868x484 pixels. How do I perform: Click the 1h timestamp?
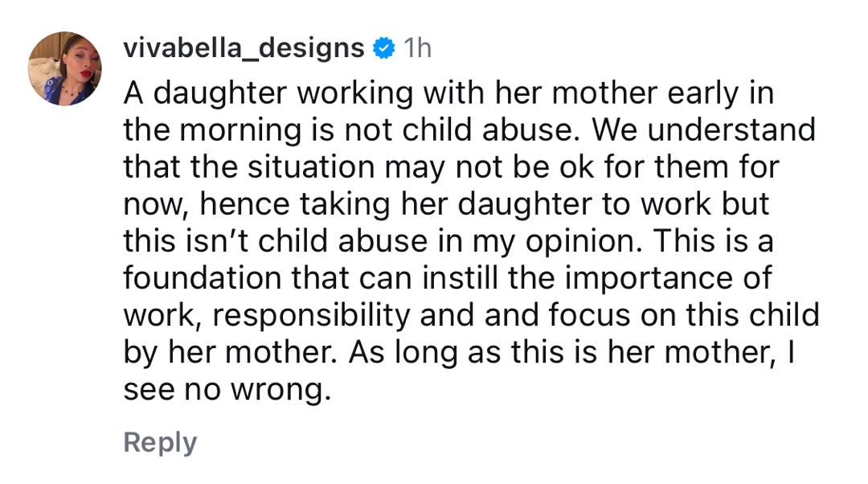[417, 48]
